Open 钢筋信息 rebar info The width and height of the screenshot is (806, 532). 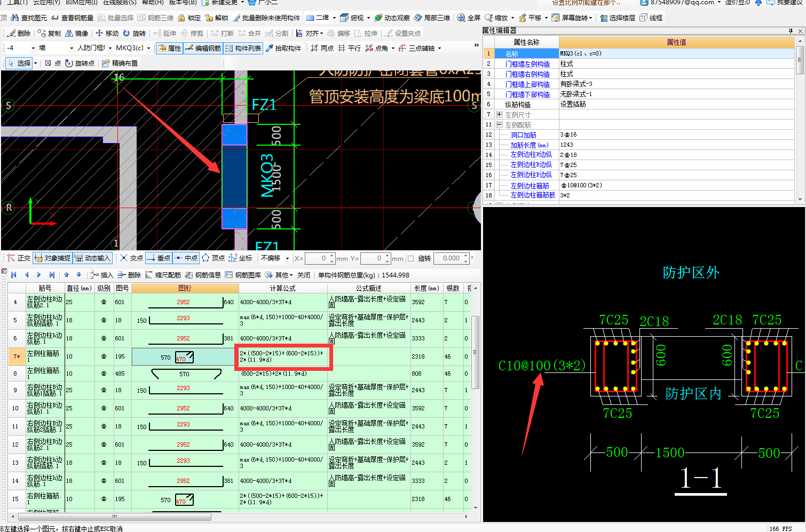(203, 275)
